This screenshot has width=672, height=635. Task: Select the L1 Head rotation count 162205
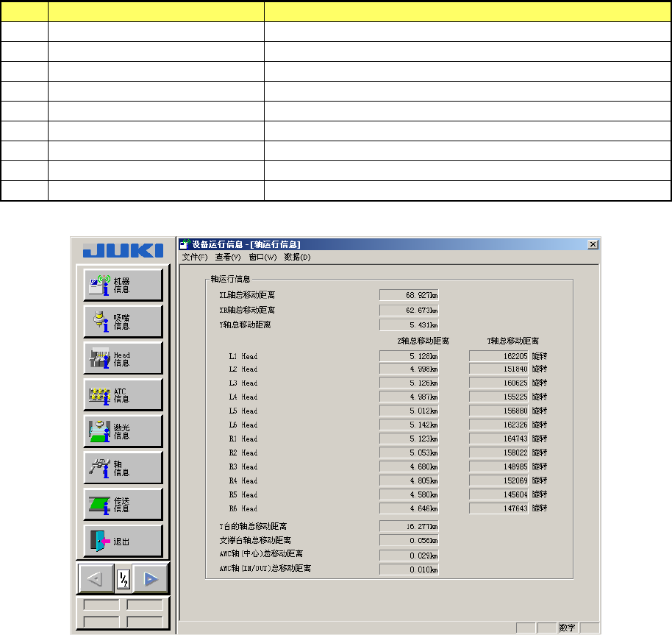pos(499,356)
